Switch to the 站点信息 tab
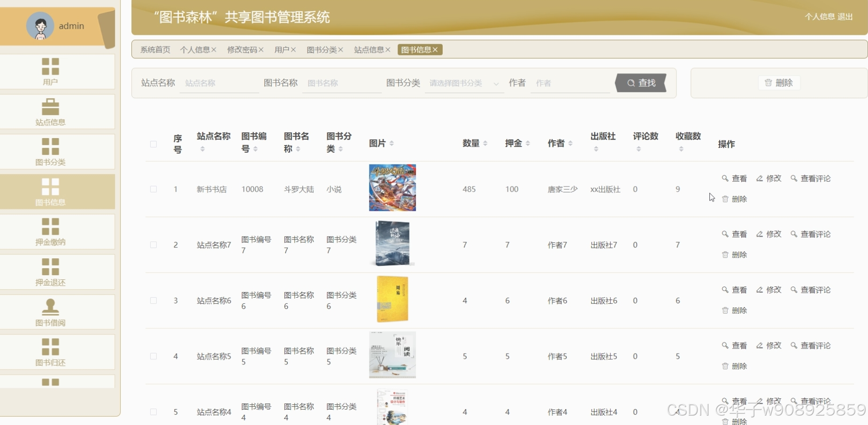 click(369, 50)
